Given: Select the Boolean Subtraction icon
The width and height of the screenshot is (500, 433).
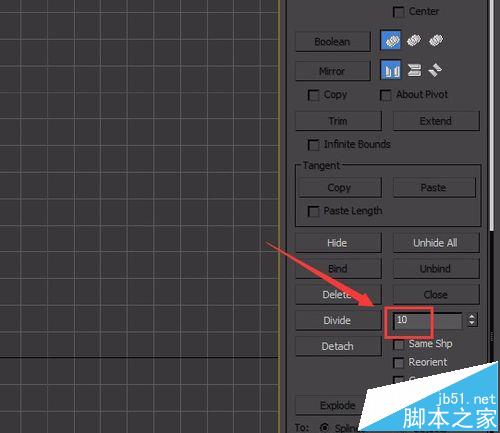Looking at the screenshot, I should 414,40.
